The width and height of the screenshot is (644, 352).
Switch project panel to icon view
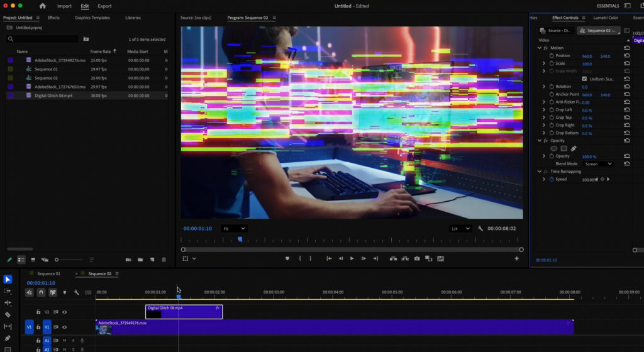point(33,260)
